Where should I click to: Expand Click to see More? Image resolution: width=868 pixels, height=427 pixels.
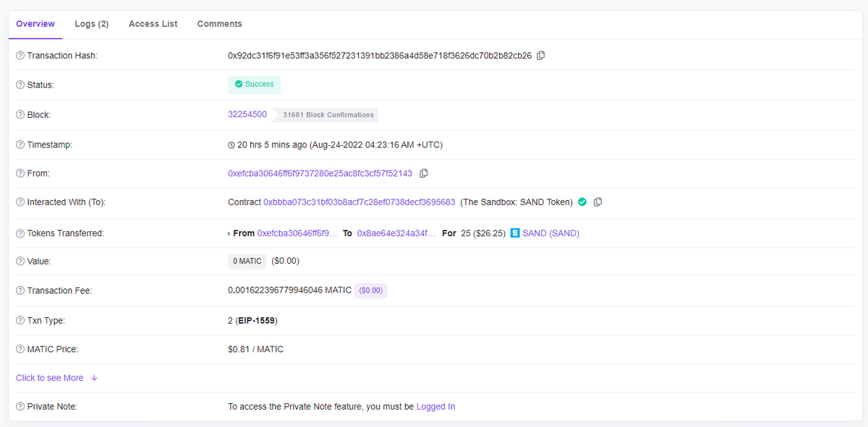point(56,378)
